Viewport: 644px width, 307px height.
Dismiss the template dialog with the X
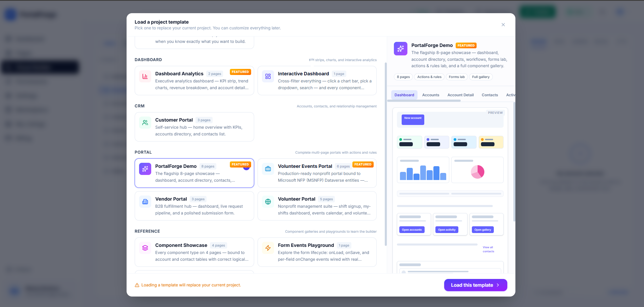503,25
